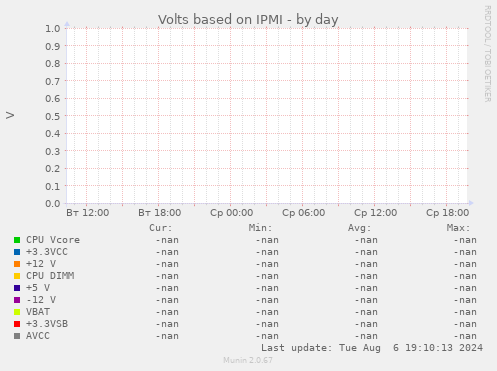The image size is (497, 371).
Task: Click the green CPU Vcore color swatch
Action: click(17, 240)
